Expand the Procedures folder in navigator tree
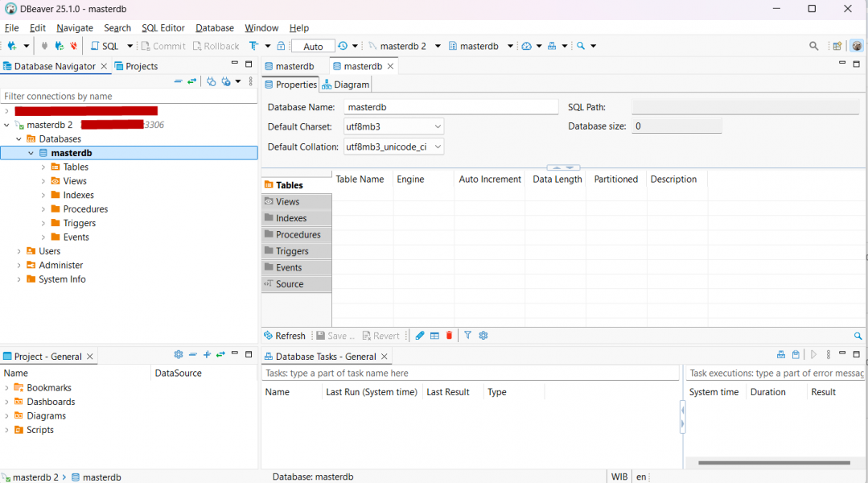Viewport: 868px width, 483px height. [43, 208]
